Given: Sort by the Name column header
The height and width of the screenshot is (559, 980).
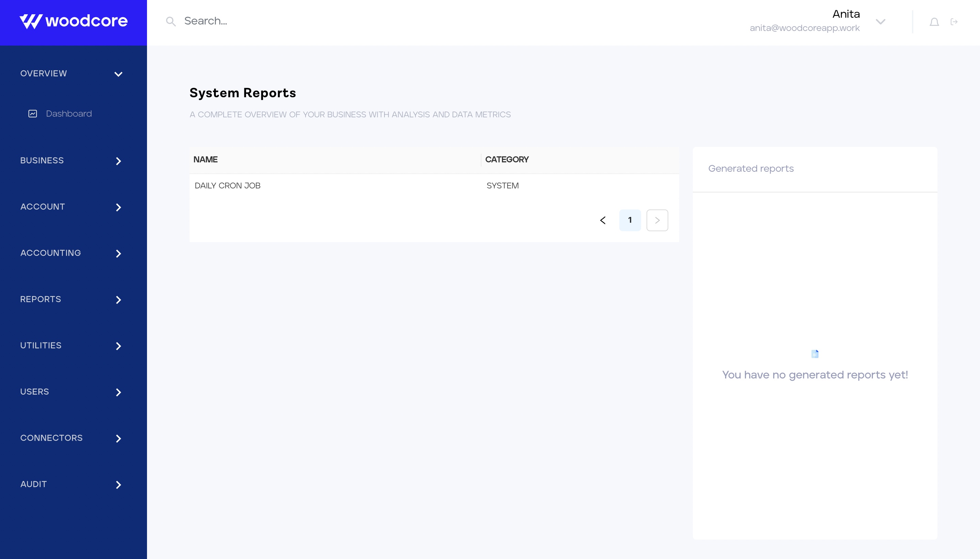Looking at the screenshot, I should point(206,159).
